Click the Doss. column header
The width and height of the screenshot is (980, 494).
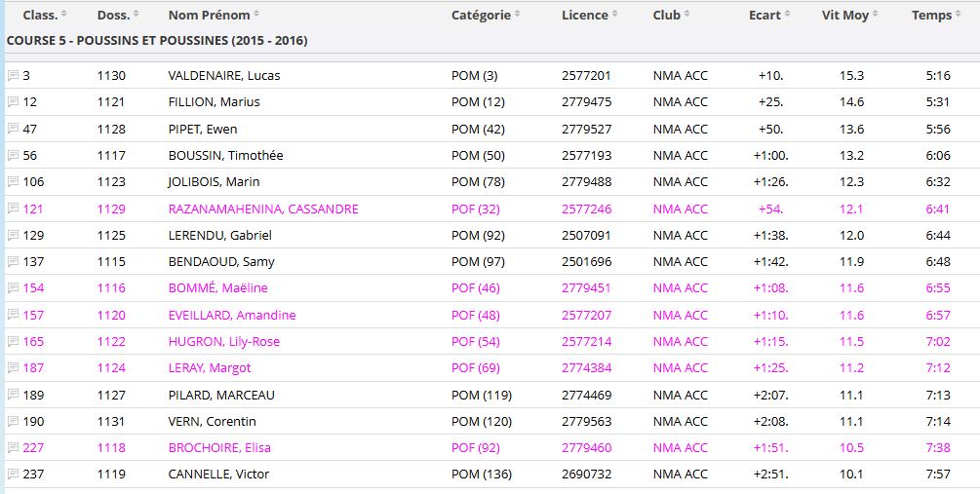click(113, 16)
